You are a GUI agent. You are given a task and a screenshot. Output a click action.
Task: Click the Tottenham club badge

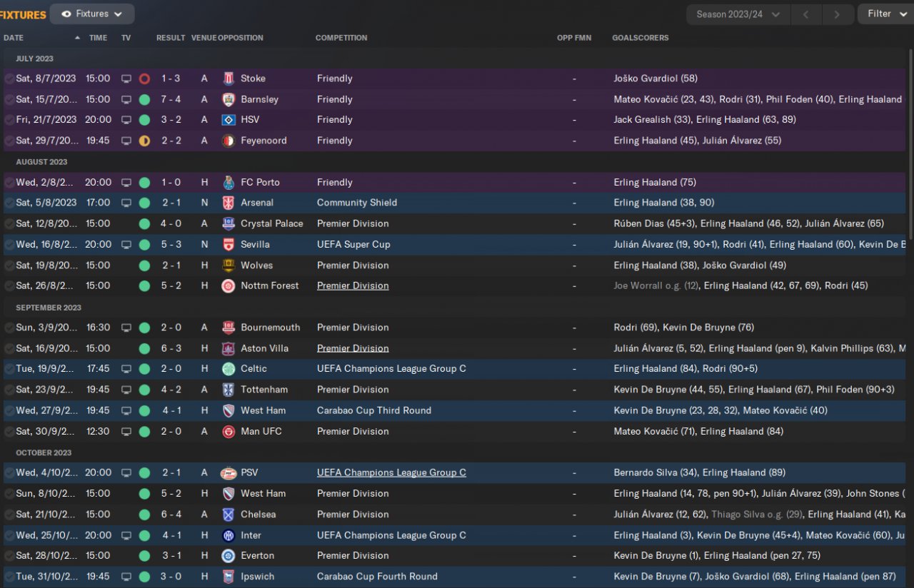tap(228, 390)
